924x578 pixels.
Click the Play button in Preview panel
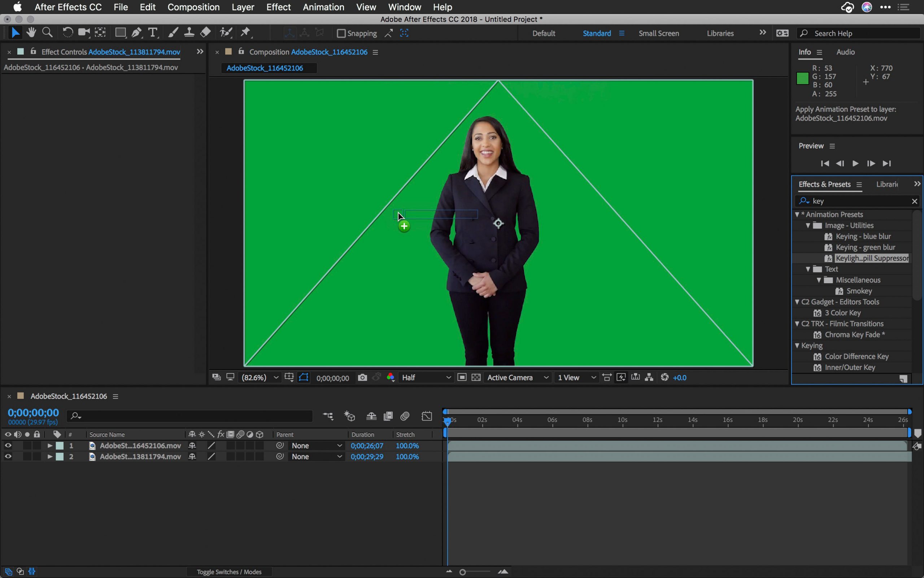pyautogui.click(x=855, y=164)
